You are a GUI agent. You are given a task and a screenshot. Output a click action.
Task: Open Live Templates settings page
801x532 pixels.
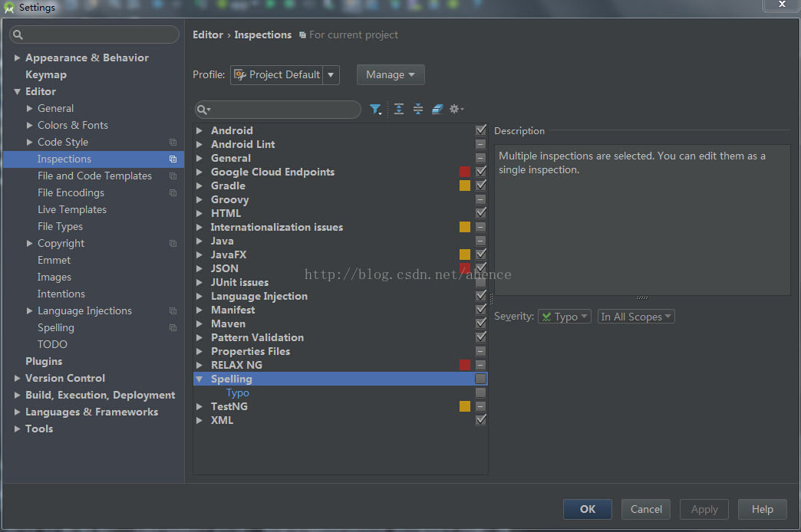pyautogui.click(x=72, y=209)
